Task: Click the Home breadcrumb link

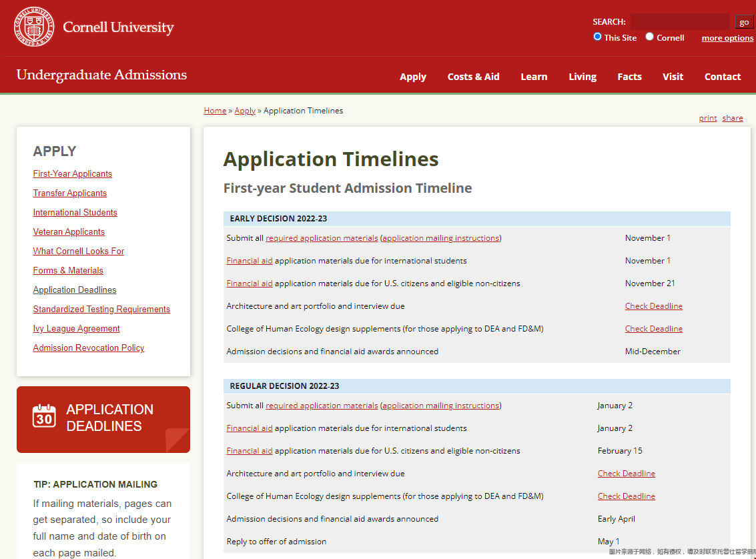Action: pos(215,110)
